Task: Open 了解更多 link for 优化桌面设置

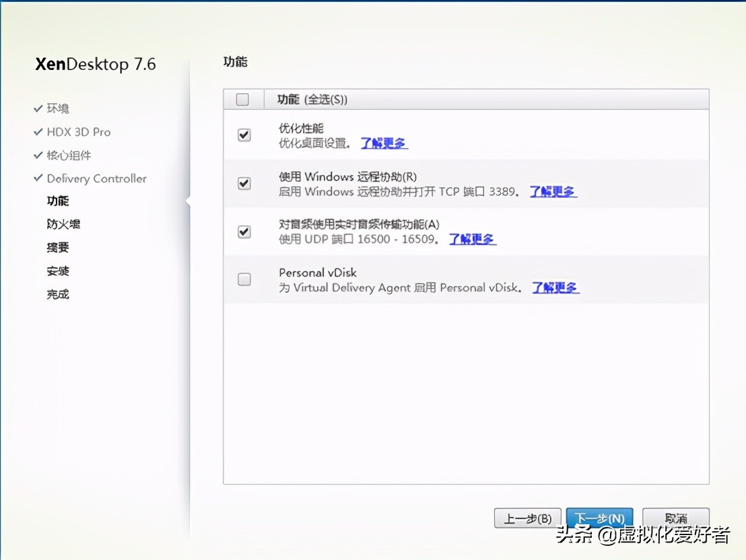Action: tap(384, 143)
